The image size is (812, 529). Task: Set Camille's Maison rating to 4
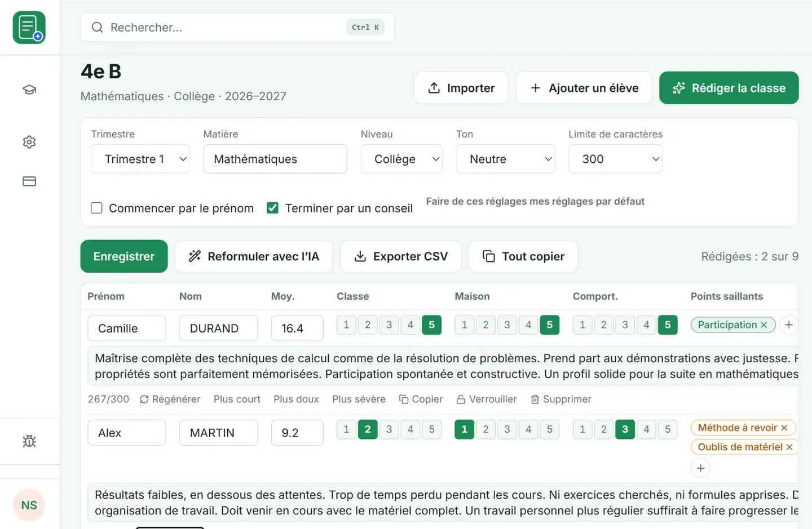[x=528, y=325]
